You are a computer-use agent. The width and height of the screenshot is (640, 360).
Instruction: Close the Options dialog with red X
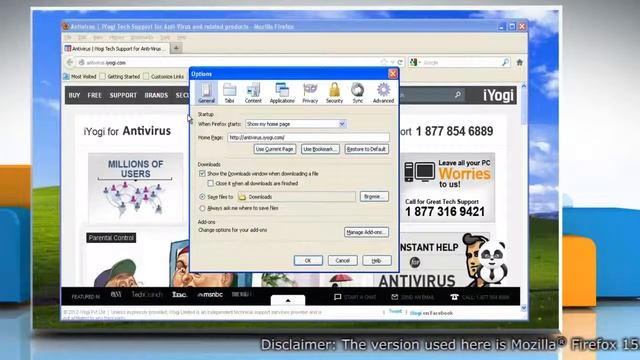coord(393,74)
